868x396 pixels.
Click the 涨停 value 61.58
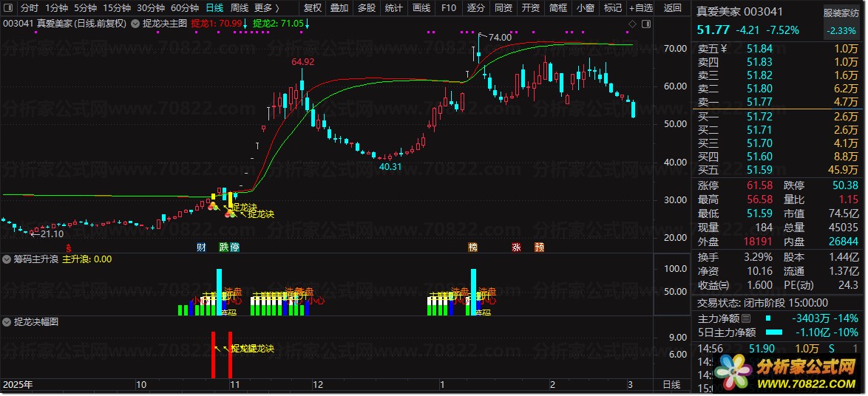[x=760, y=185]
